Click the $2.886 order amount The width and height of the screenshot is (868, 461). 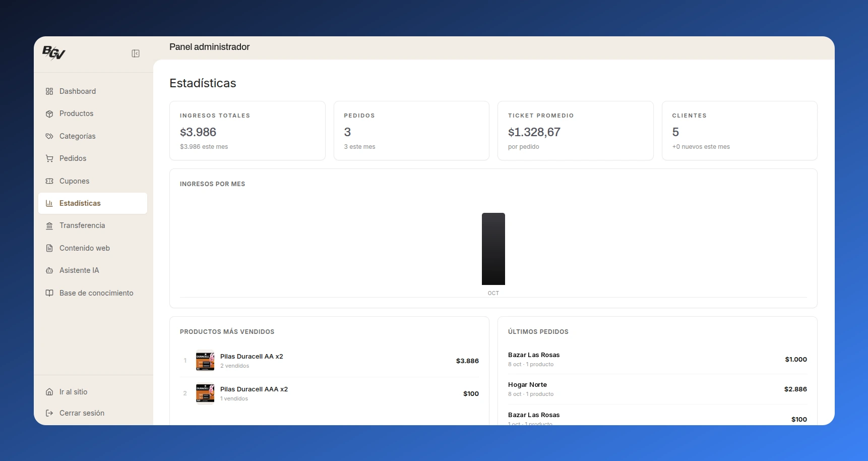pos(795,389)
